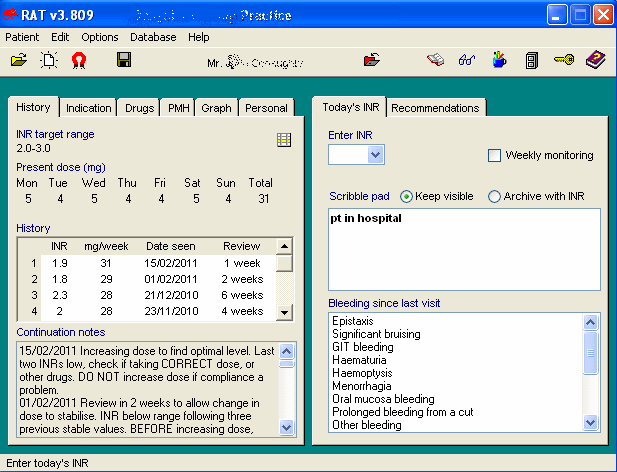Viewport: 617px width, 472px height.
Task: Click the continuation notes scrollbar thumb
Action: (x=286, y=363)
